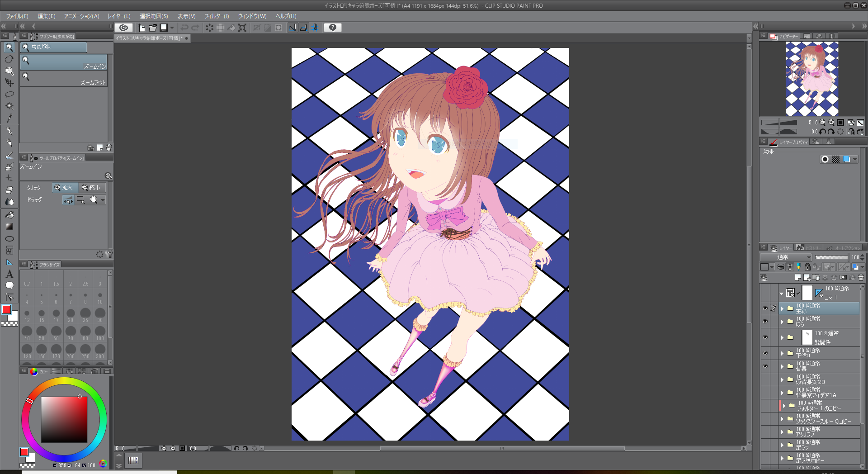Open CLIP STUDIO launcher icon in command bar
This screenshot has height=474, width=868.
click(x=123, y=28)
